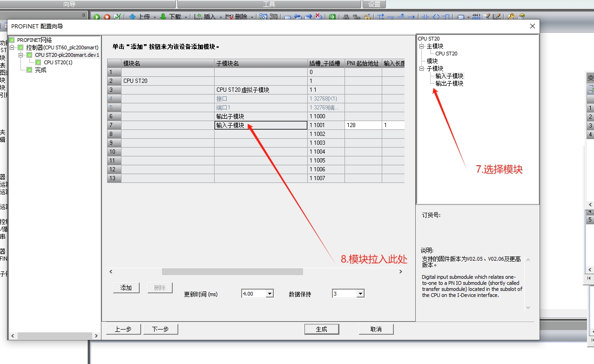Click the Compile checkmark toolbar icon
The image size is (594, 364).
117,17
